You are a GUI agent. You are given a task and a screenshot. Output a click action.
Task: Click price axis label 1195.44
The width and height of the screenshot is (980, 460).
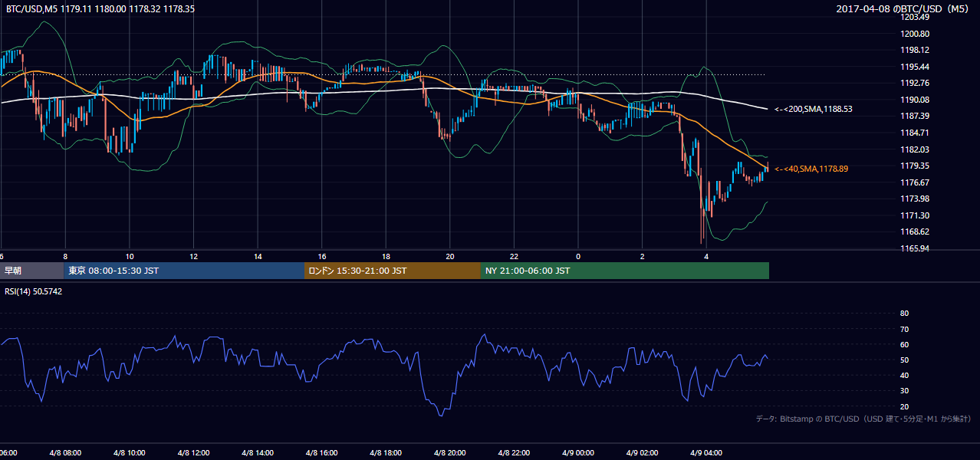[914, 67]
